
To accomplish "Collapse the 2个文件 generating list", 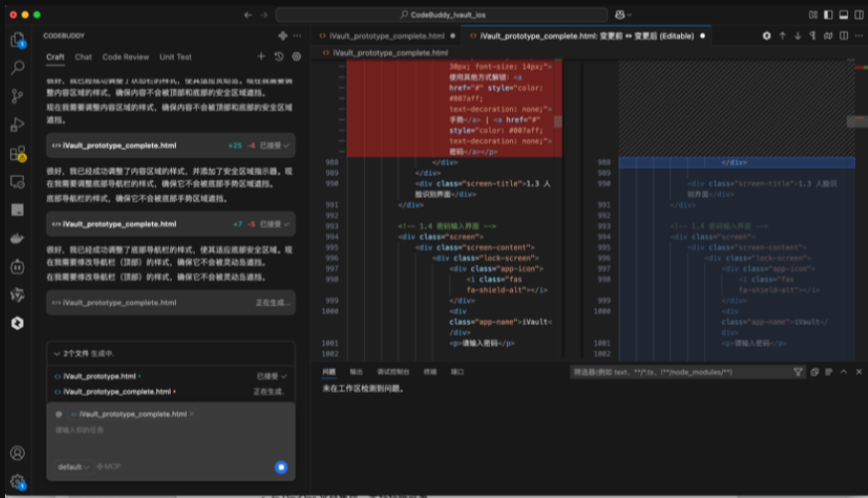I will 56,353.
